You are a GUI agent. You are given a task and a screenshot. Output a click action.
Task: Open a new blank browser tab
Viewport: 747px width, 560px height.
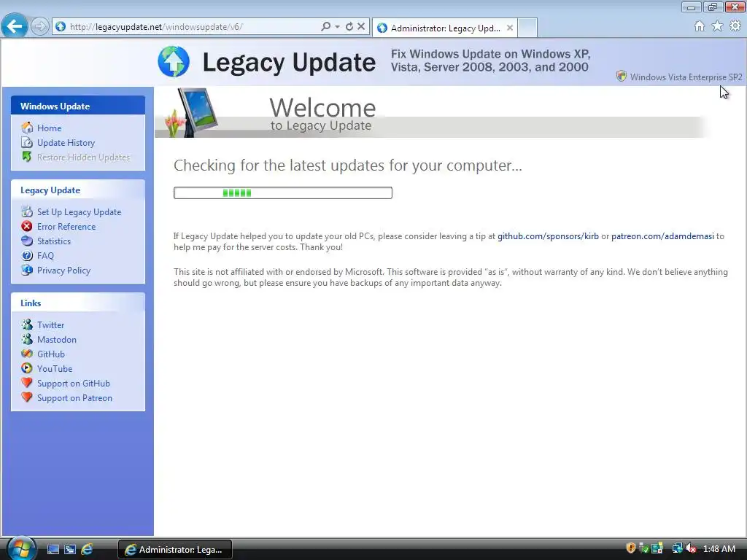click(527, 28)
